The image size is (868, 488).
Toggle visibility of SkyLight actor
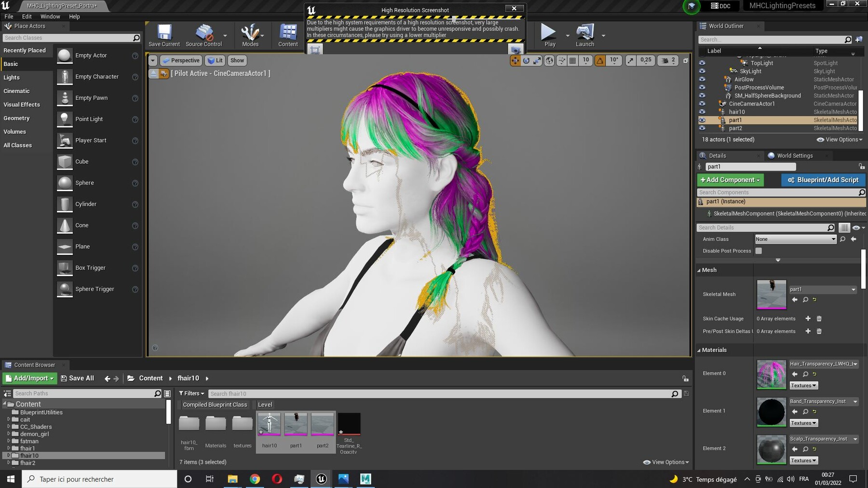[702, 71]
